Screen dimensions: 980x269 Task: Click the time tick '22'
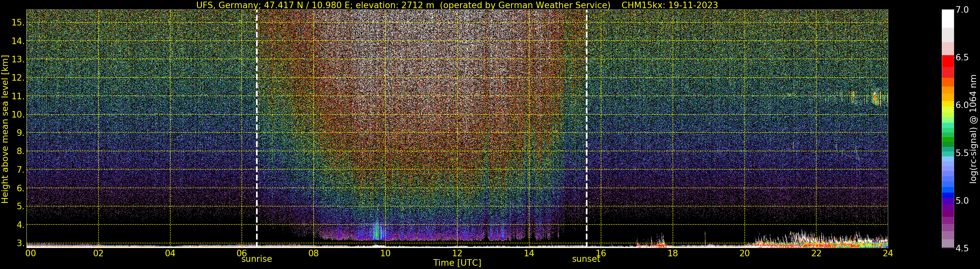816,253
